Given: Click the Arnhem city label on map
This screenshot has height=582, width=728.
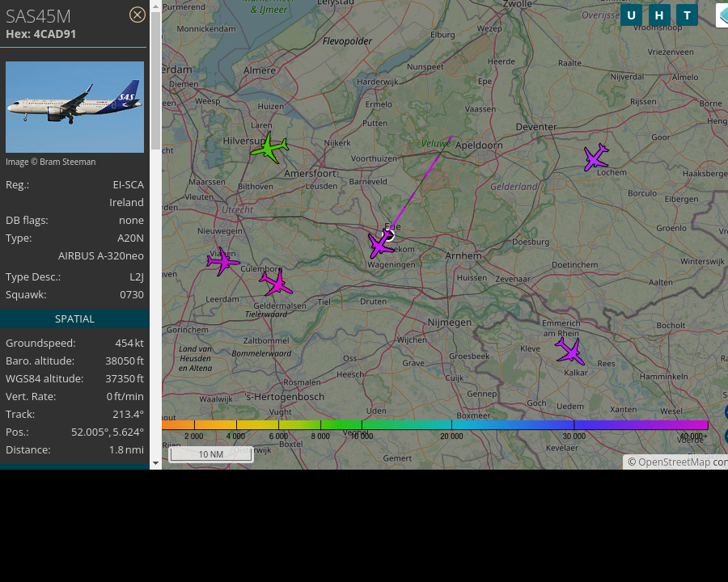Looking at the screenshot, I should 463,255.
